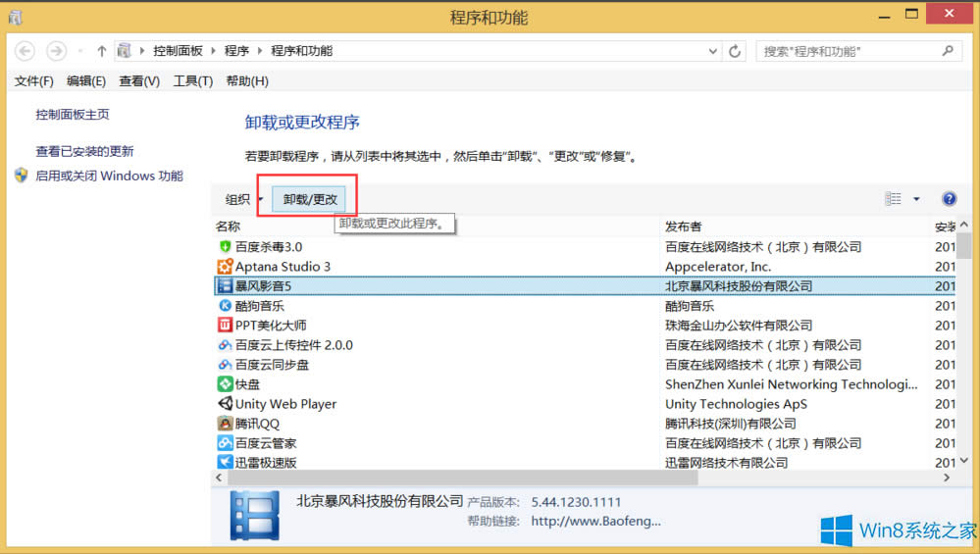The height and width of the screenshot is (554, 980).
Task: Click the large 暴风影音 icon in details pane
Action: pos(255,516)
